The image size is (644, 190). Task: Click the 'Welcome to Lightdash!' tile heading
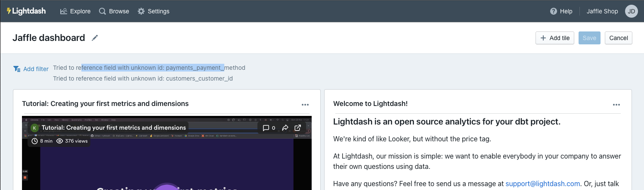(370, 104)
